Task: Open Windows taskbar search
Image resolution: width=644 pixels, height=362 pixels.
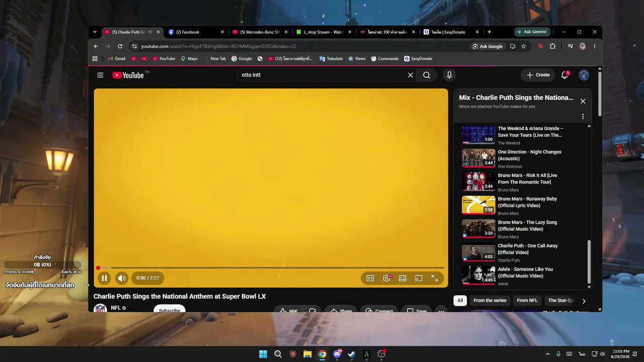Action: [278, 354]
